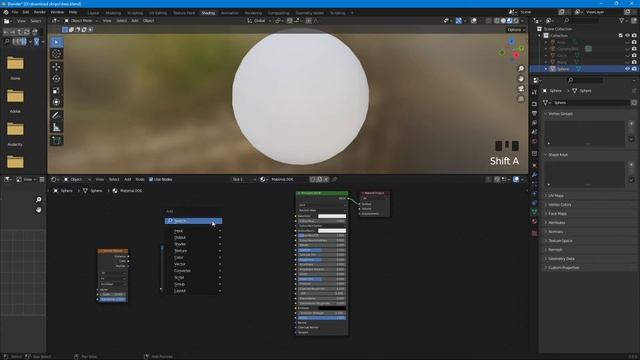
Task: Switch to the Layout workspace tab
Action: (93, 13)
